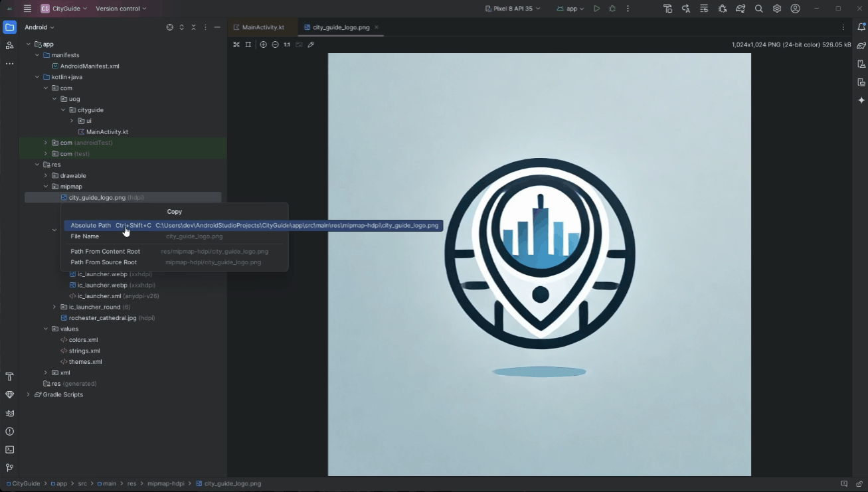Expand com (androidTest) package
The height and width of the screenshot is (492, 868).
click(x=46, y=143)
